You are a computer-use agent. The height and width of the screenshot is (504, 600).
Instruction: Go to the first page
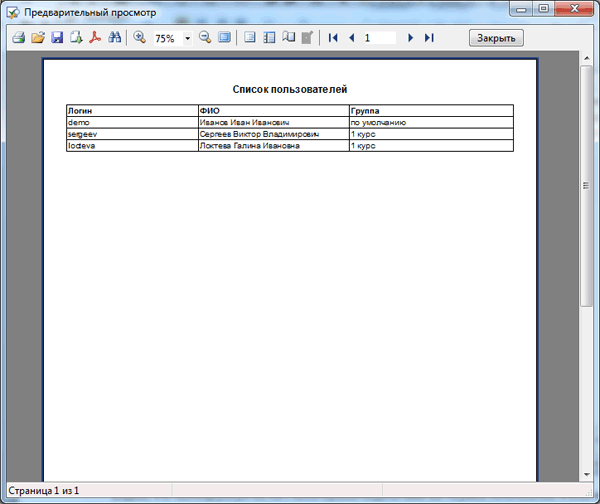(x=333, y=38)
